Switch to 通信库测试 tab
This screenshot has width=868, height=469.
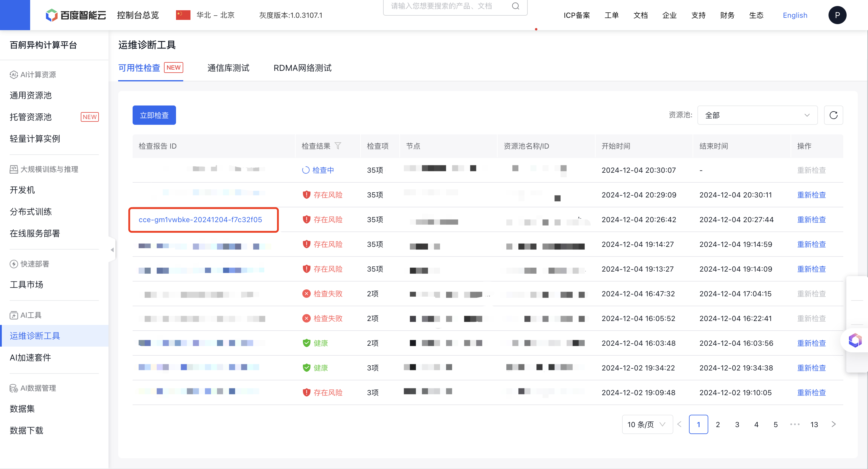pyautogui.click(x=228, y=68)
